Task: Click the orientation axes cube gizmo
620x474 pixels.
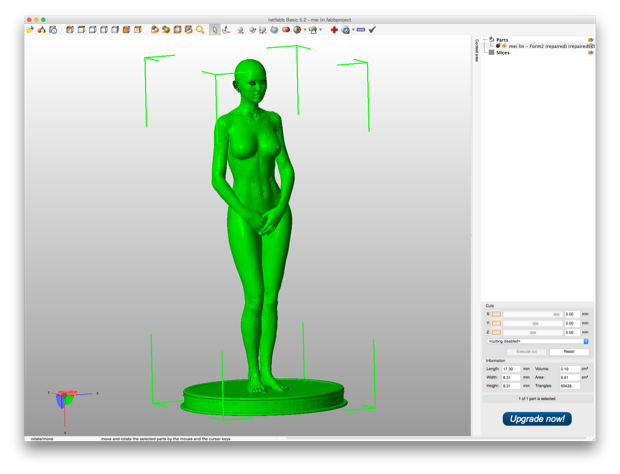Action: point(66,399)
